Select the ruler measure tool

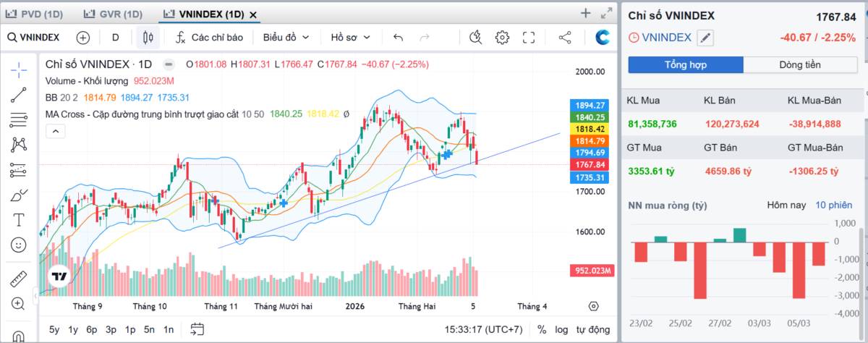pos(19,279)
